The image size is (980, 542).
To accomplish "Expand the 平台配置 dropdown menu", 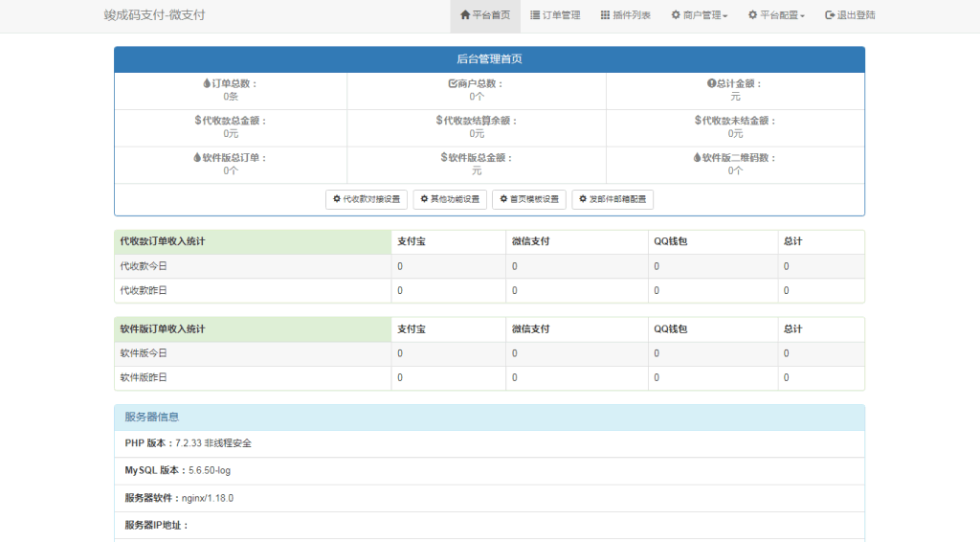I will [x=776, y=15].
